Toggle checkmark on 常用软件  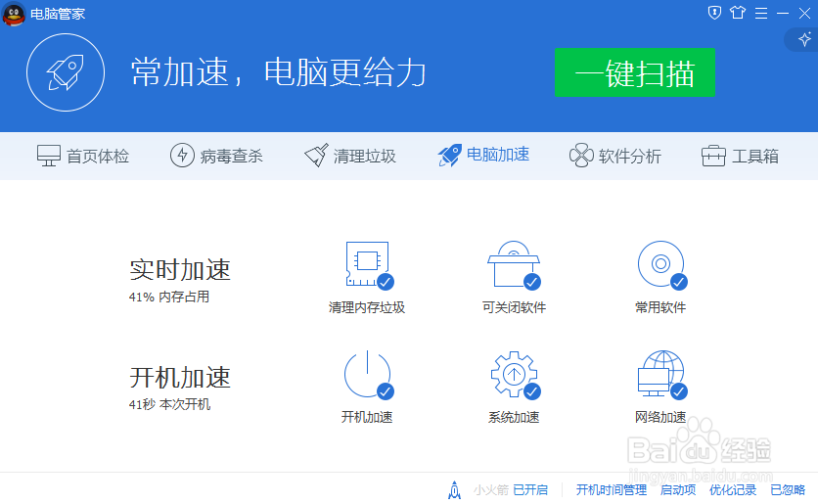tap(679, 282)
